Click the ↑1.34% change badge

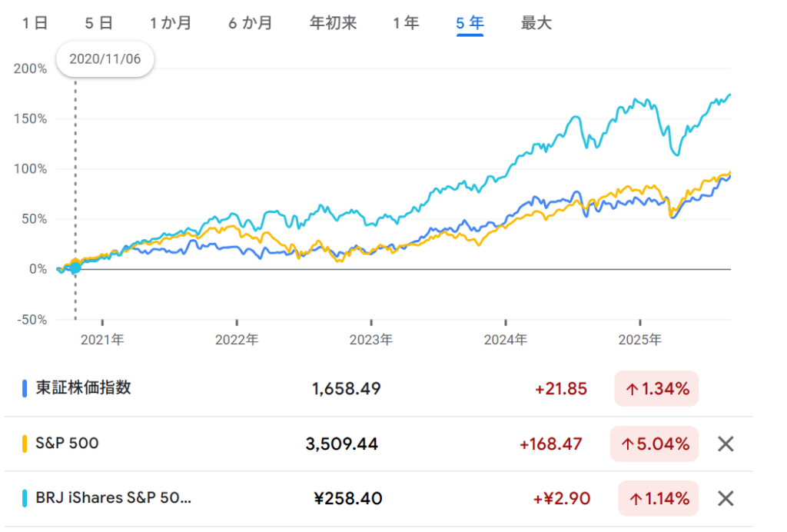[x=656, y=389]
